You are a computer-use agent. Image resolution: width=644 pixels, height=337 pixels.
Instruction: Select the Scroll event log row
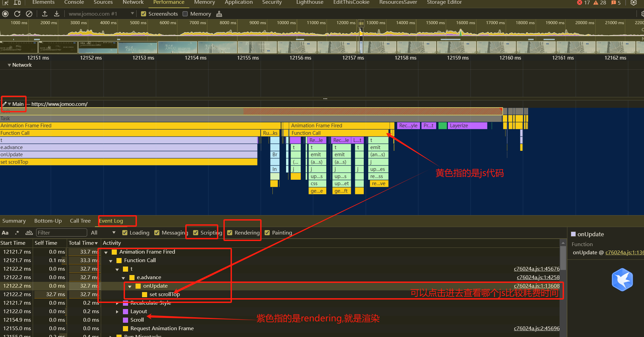coord(280,320)
